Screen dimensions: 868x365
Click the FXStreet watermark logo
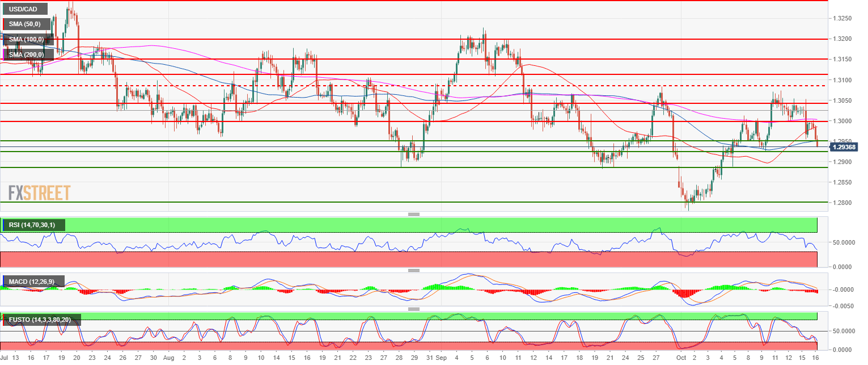[39, 193]
